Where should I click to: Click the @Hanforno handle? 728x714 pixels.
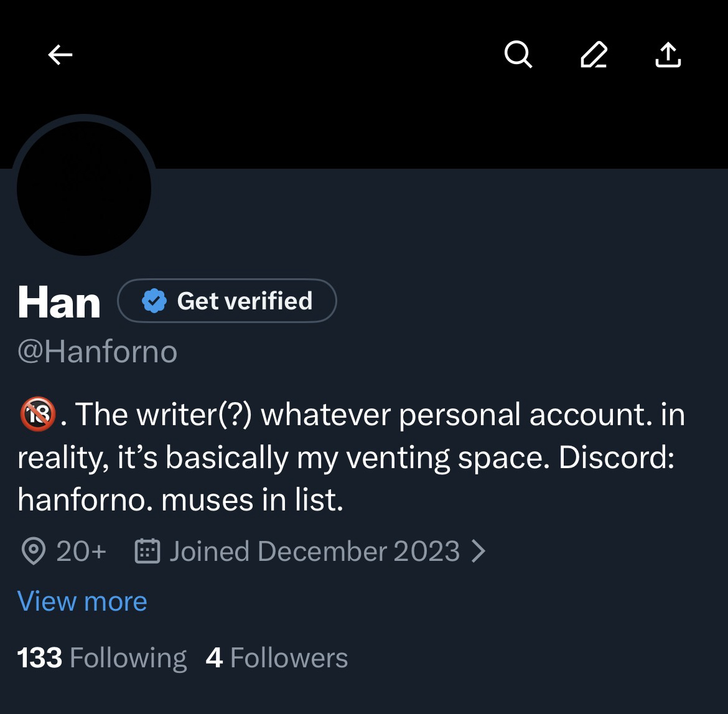(98, 352)
